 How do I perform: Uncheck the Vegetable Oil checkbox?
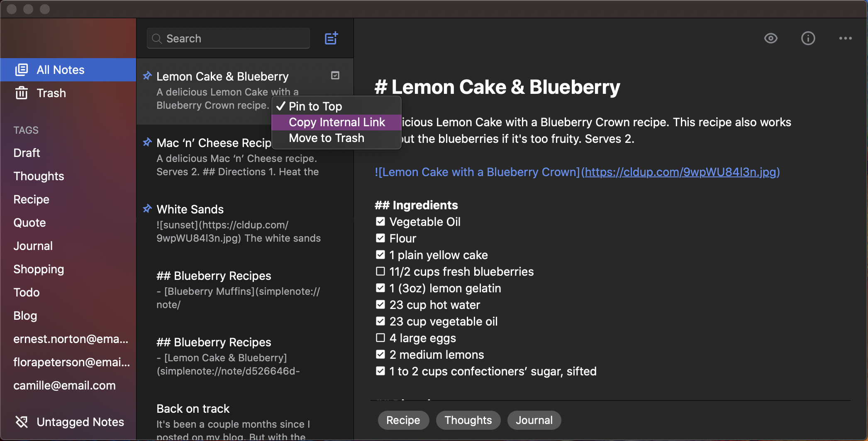(x=380, y=222)
